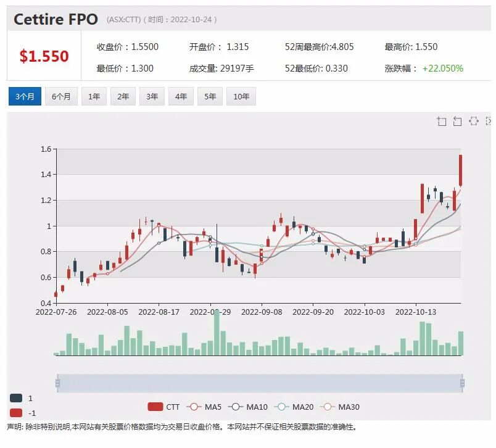Viewport: 496px width, 448px height.
Task: Click the zoom reset (back) icon
Action: 457,121
